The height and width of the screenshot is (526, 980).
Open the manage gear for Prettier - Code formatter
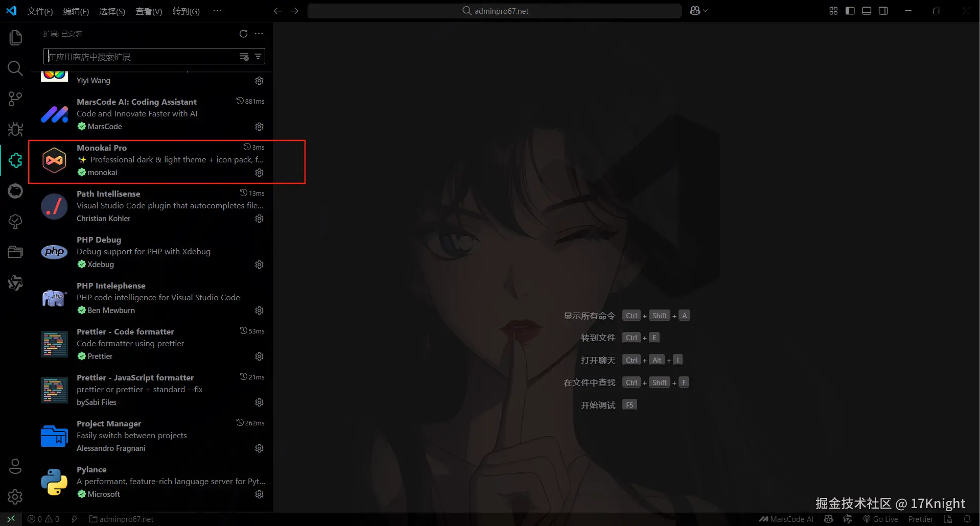260,356
